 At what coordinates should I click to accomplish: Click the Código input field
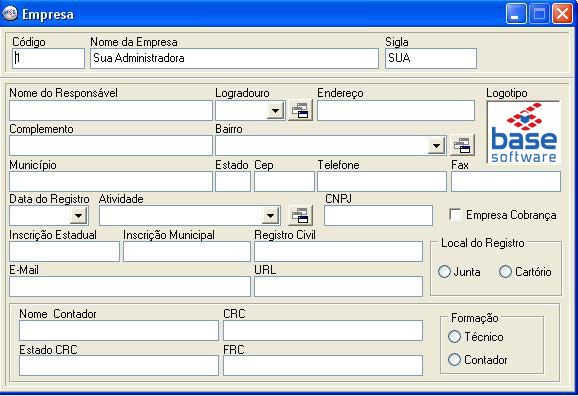[48, 58]
